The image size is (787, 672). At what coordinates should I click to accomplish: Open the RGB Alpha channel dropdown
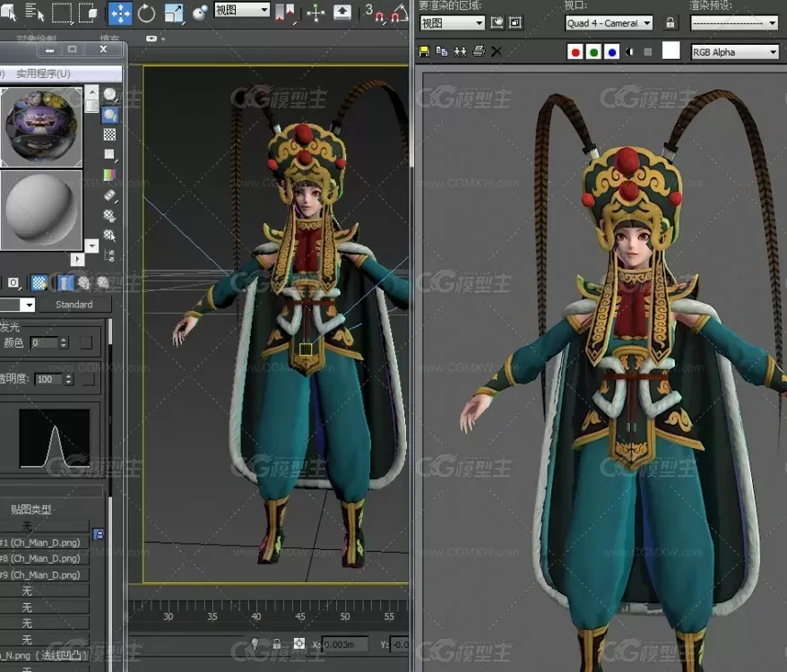coord(735,52)
